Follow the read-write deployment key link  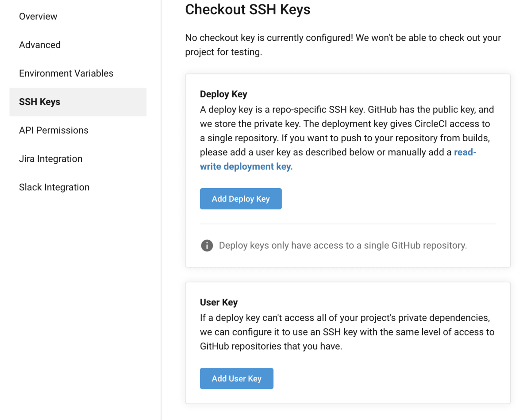pos(246,166)
